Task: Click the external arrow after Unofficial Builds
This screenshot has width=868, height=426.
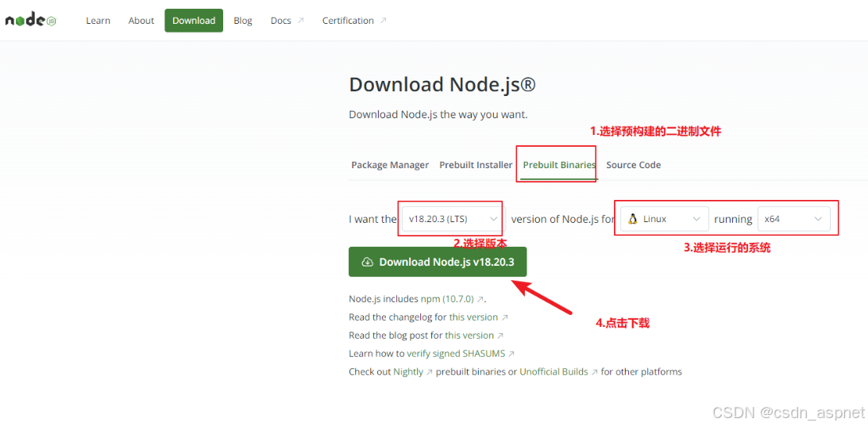Action: point(595,372)
